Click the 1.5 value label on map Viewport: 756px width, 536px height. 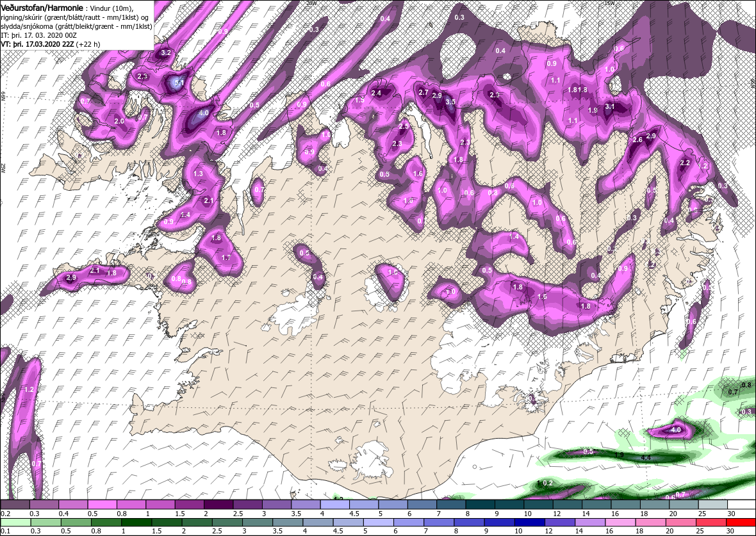(359, 101)
